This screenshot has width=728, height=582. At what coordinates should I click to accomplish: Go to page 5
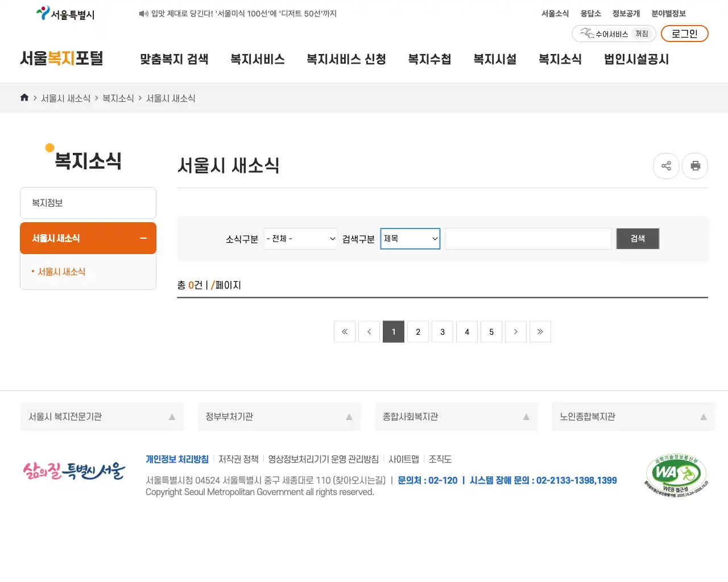[x=491, y=332]
